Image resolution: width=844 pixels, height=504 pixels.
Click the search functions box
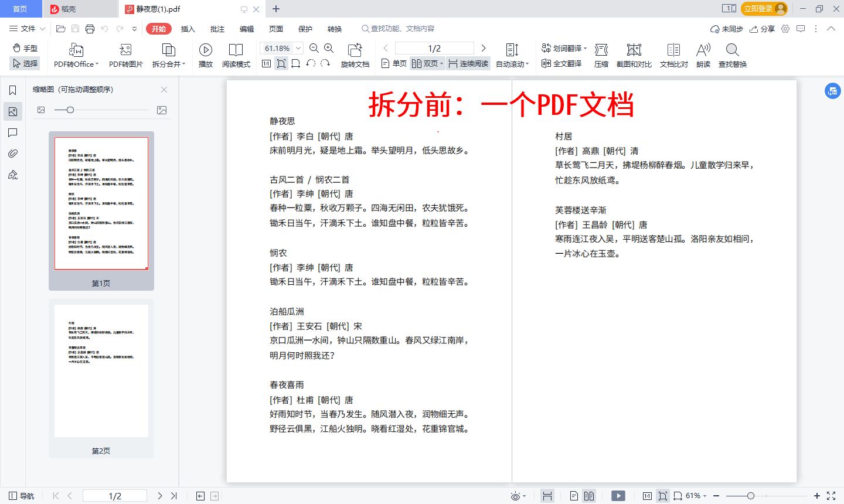pos(399,29)
